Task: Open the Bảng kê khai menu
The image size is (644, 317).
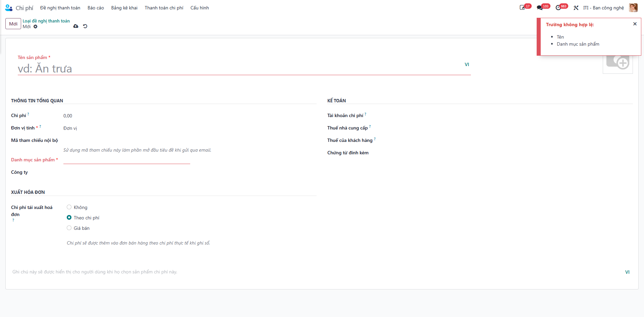Action: [x=124, y=8]
